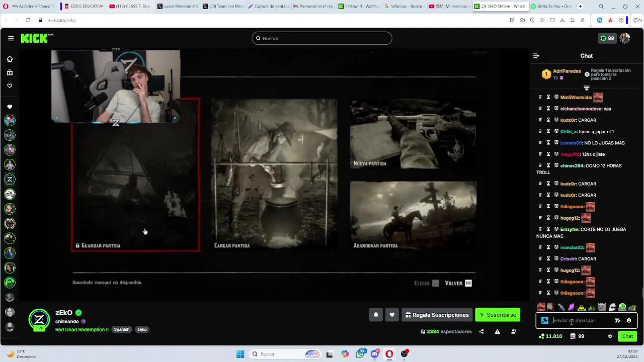Click the Regala Suscripciones button
The width and height of the screenshot is (644, 362).
(437, 315)
